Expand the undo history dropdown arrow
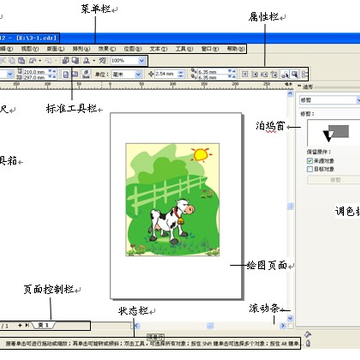360x360 pixels. click(x=40, y=61)
